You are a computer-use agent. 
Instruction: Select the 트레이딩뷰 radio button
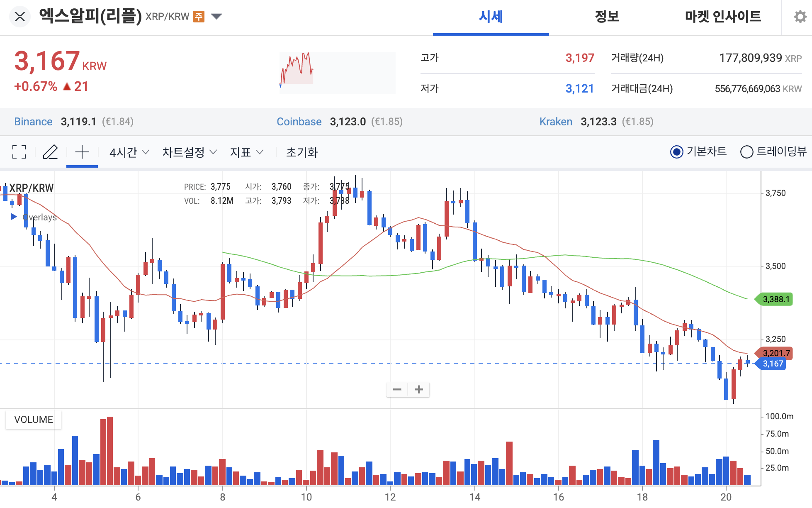[x=773, y=152]
